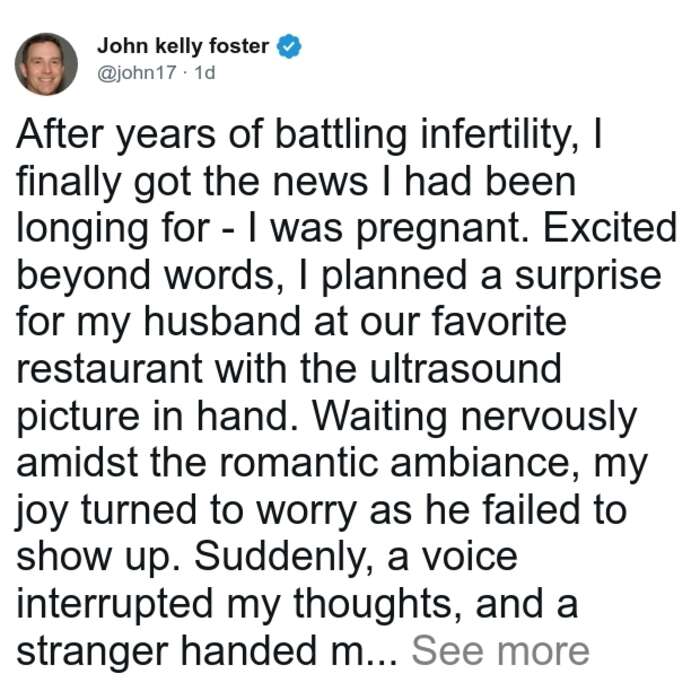This screenshot has width=700, height=700.
Task: Tap the line 'beyond words, I planned a surprise'
Action: coord(339,276)
